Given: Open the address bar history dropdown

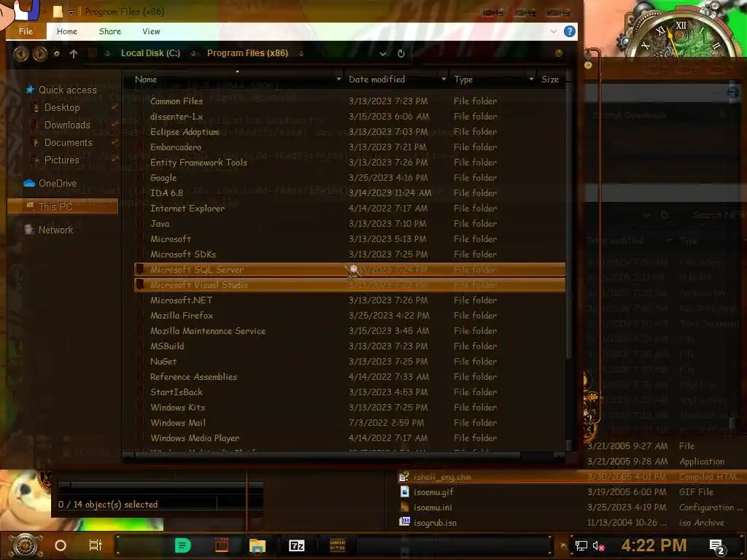Looking at the screenshot, I should 382,54.
